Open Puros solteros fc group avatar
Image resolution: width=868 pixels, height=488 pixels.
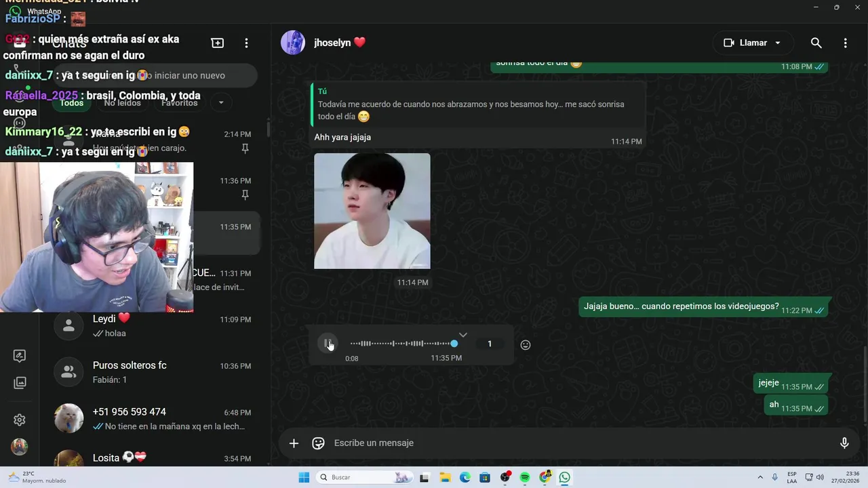pos(68,371)
